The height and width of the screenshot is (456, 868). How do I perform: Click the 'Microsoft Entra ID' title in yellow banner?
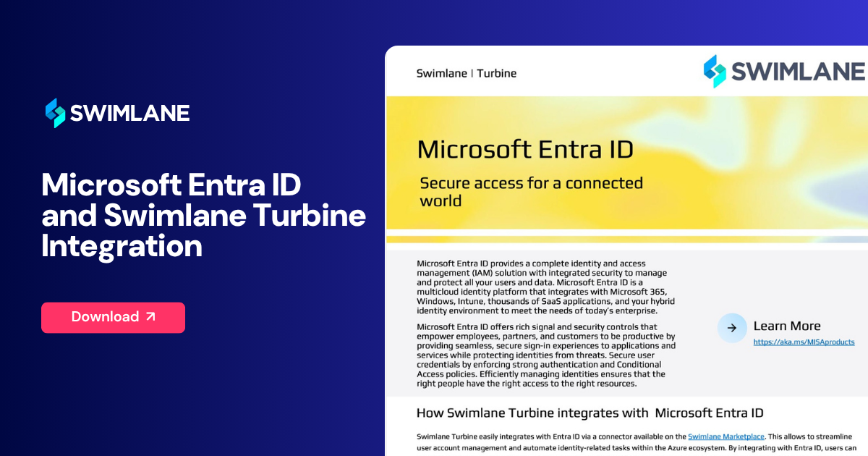pyautogui.click(x=525, y=150)
